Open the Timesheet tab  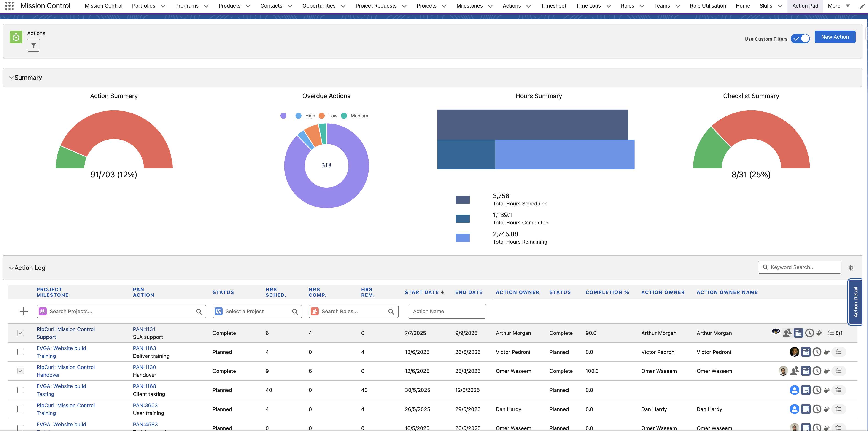(x=553, y=6)
